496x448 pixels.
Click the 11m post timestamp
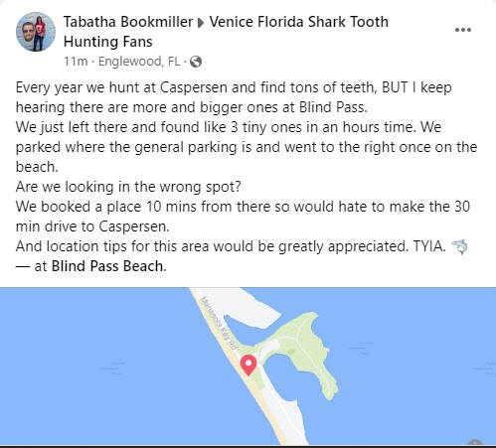(x=76, y=62)
